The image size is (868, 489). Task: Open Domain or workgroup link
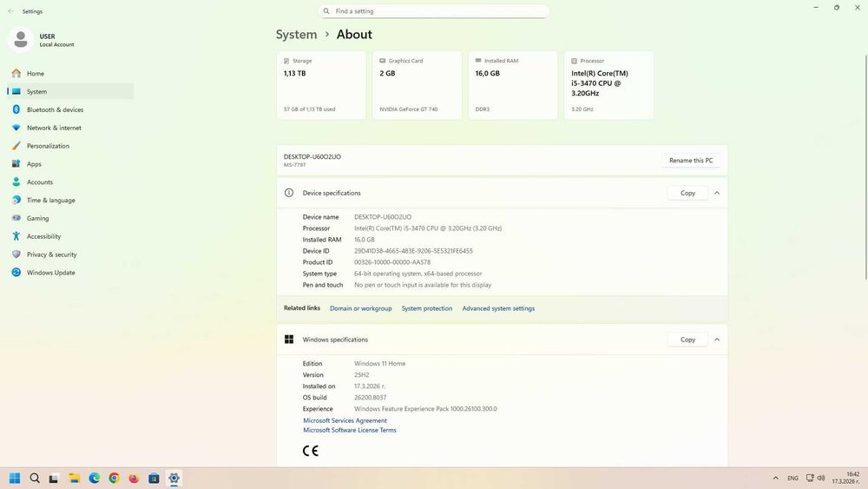point(360,308)
